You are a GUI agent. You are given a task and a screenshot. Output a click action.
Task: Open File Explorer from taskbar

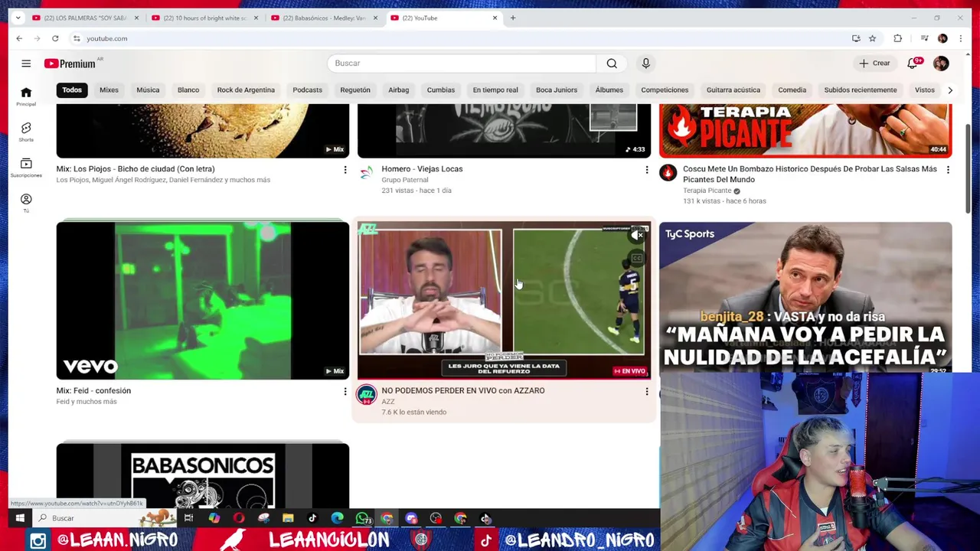[288, 518]
